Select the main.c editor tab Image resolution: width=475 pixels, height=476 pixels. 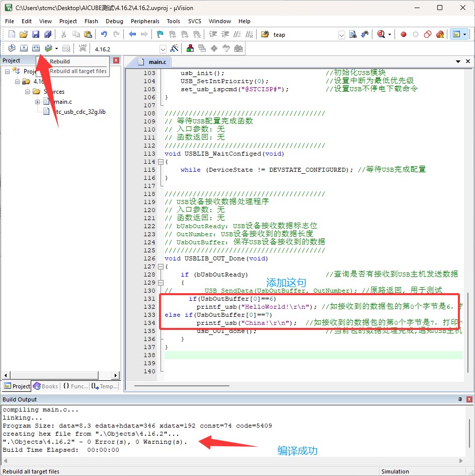[x=152, y=62]
